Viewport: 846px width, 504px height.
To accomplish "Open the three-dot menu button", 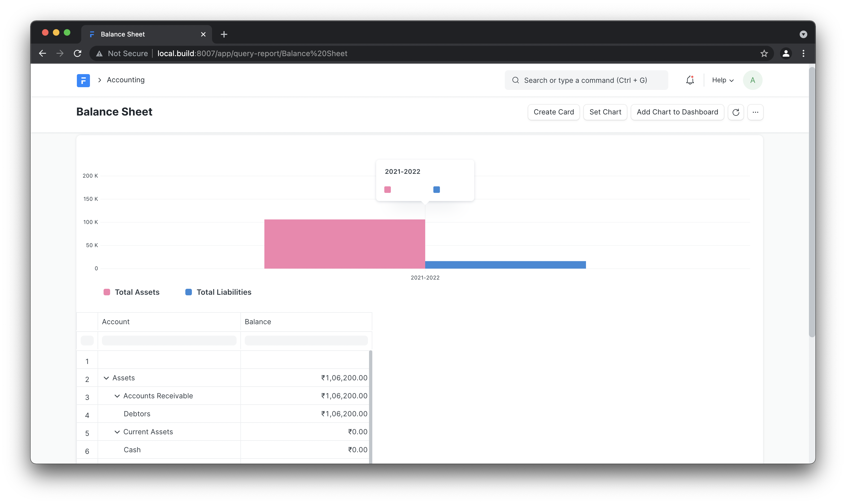I will [755, 113].
